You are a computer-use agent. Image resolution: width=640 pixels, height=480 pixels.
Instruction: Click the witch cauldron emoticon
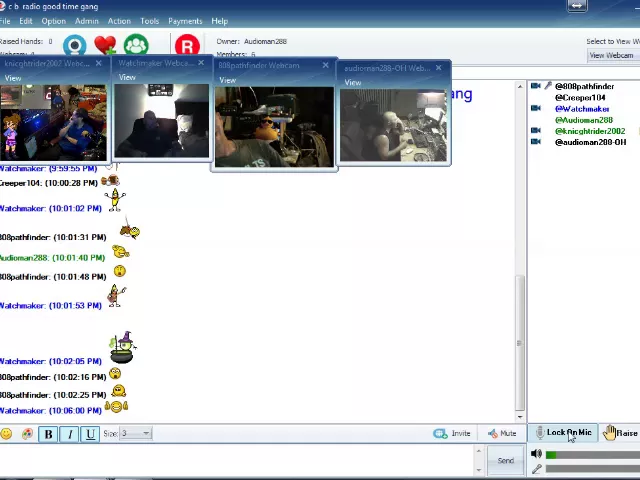[x=122, y=347]
